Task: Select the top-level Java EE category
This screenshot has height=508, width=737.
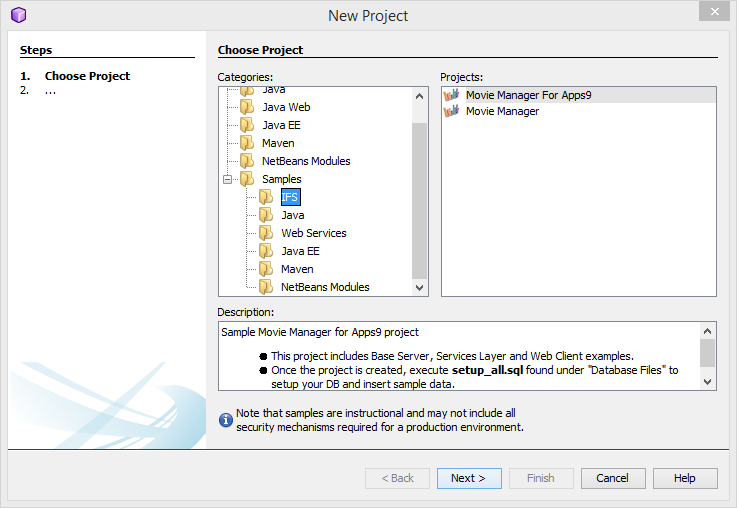Action: click(x=281, y=125)
